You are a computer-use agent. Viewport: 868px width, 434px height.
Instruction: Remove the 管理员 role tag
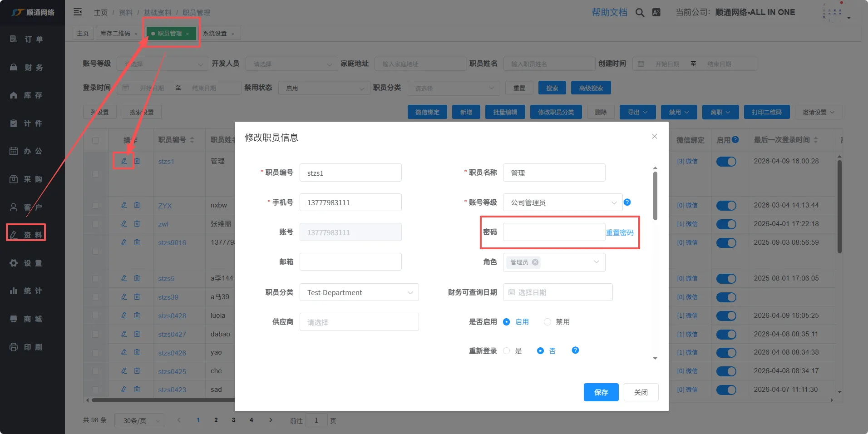(535, 262)
